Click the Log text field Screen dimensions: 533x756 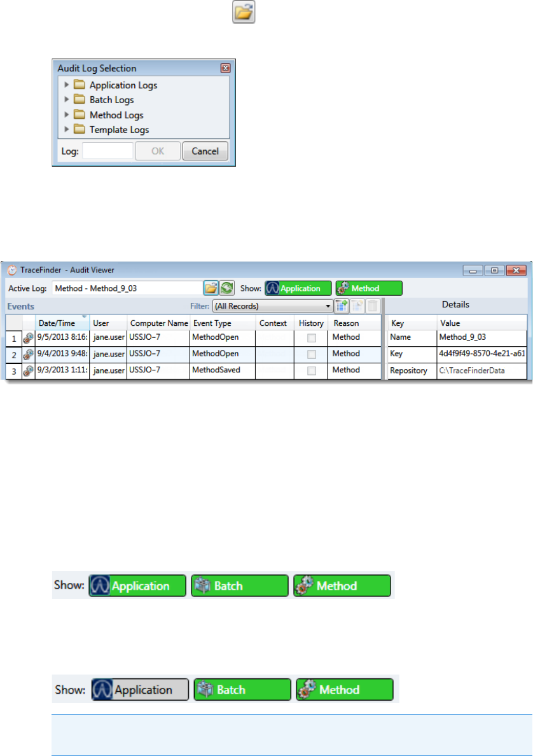[x=107, y=151]
